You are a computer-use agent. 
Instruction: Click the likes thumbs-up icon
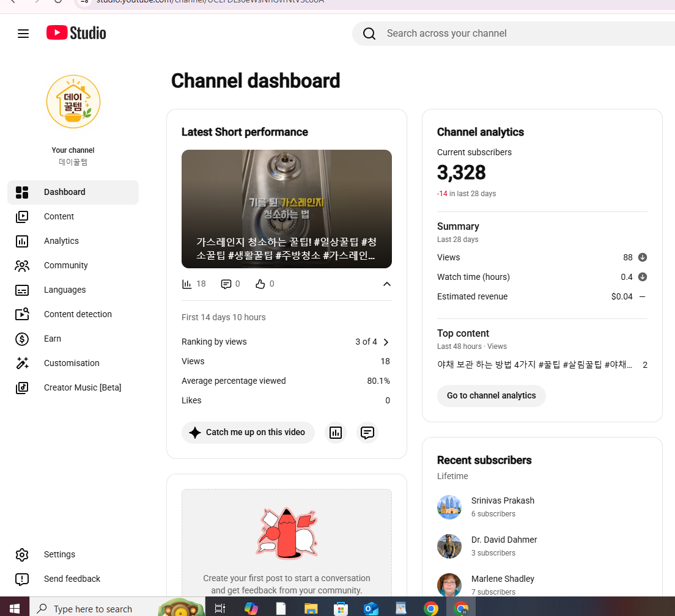coord(260,284)
